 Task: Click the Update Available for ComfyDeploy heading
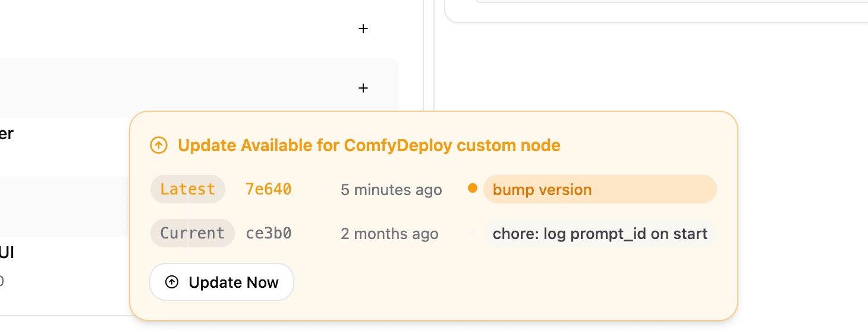pos(369,145)
